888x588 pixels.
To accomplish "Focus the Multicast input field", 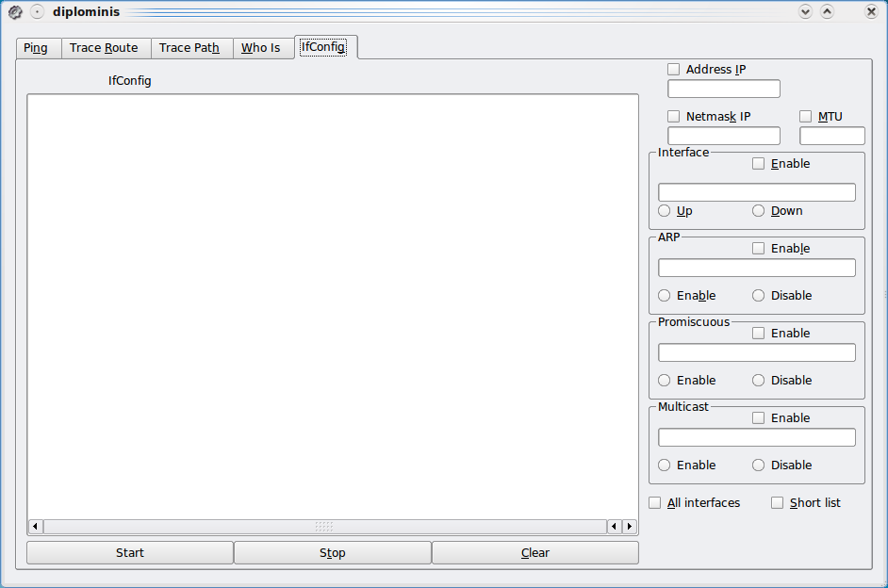I will click(x=757, y=437).
